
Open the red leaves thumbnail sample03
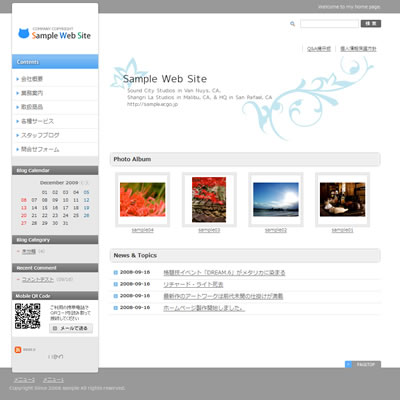click(209, 199)
